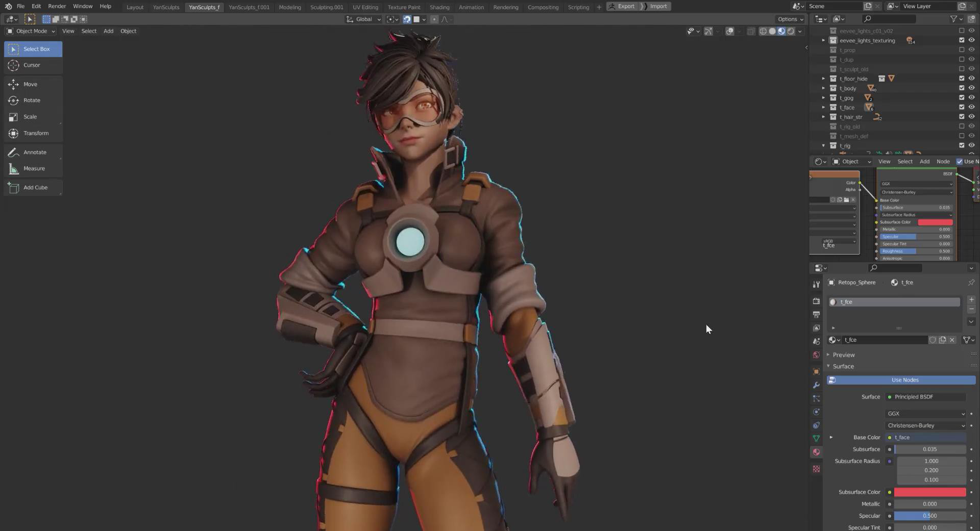Open the Render properties tab

pos(816,301)
